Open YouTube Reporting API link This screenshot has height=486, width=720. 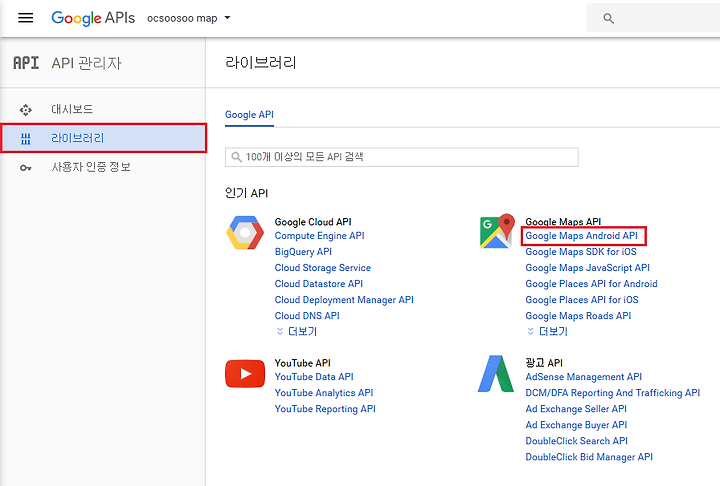(325, 409)
